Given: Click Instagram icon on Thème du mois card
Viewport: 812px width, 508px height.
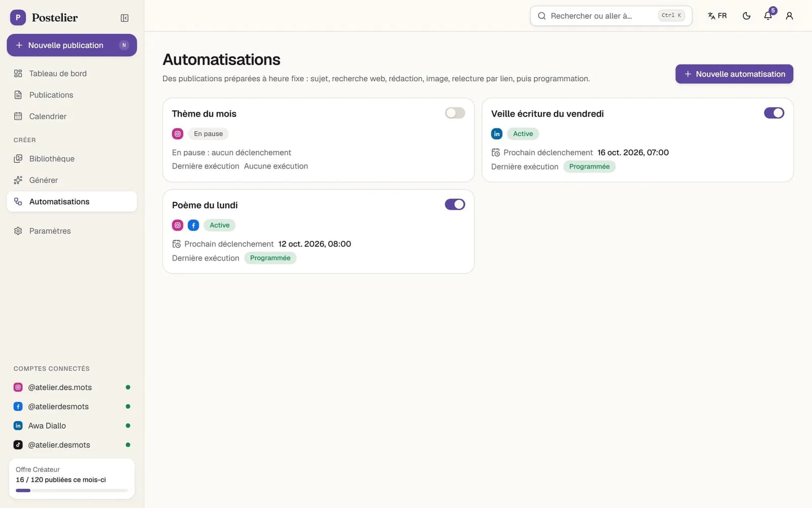Looking at the screenshot, I should coord(178,134).
